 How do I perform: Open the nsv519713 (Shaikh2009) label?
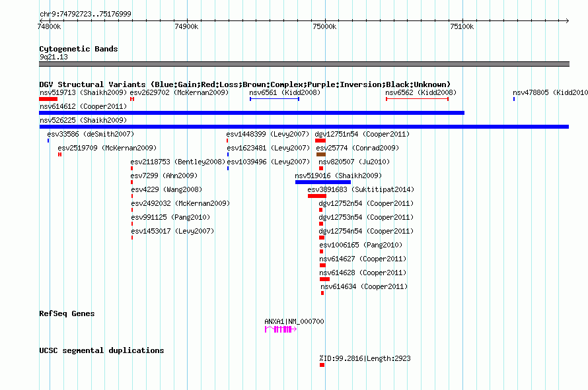point(83,92)
